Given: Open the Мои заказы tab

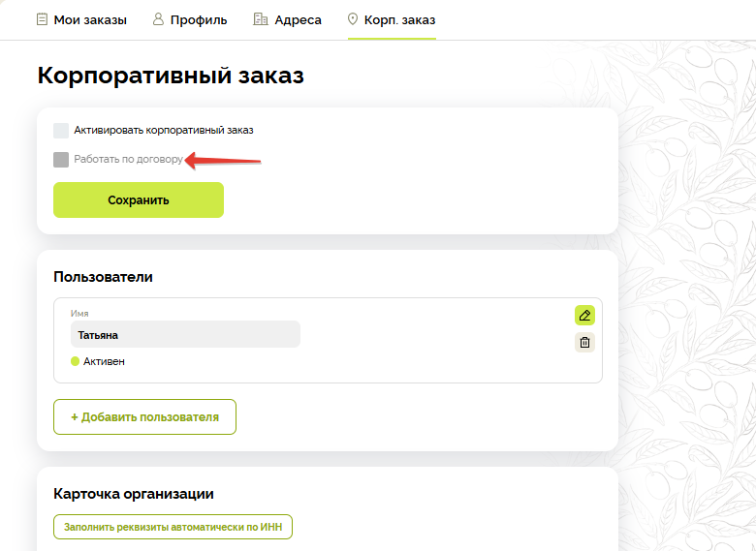Looking at the screenshot, I should click(89, 19).
